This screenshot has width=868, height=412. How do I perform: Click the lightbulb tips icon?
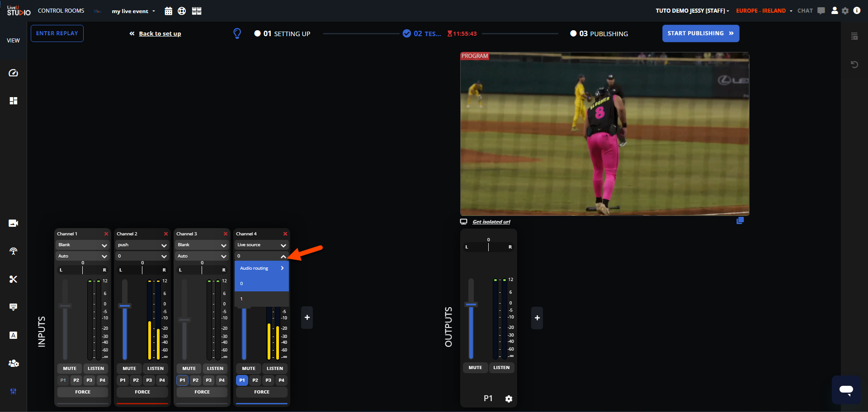[237, 33]
